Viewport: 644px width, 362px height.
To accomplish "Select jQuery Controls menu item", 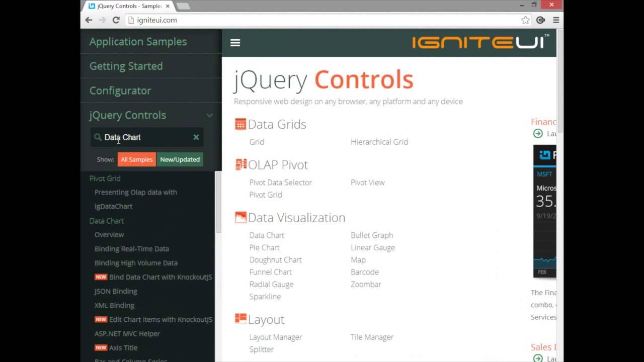I will tap(127, 115).
